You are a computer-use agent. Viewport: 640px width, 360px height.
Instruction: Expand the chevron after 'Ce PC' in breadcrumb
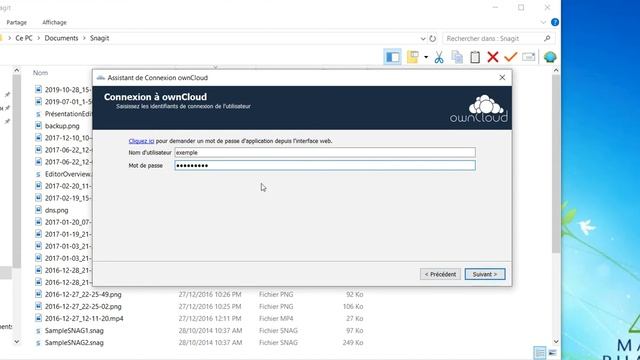click(x=38, y=38)
